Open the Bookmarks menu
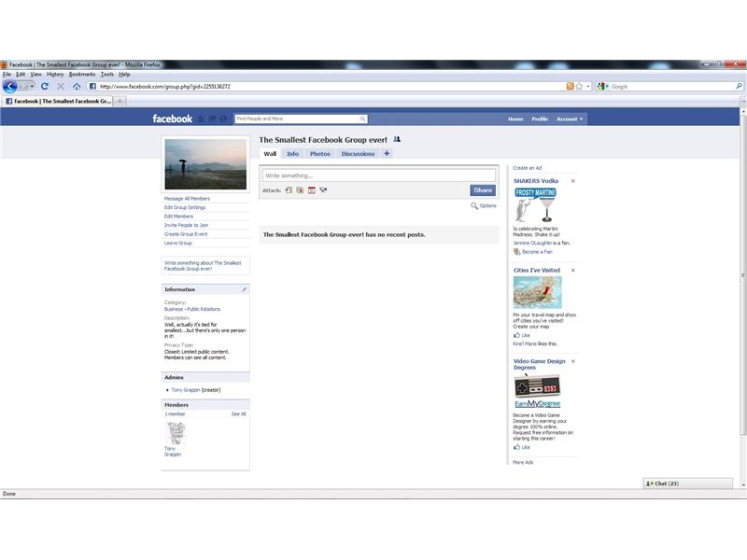The width and height of the screenshot is (747, 560). (x=82, y=75)
